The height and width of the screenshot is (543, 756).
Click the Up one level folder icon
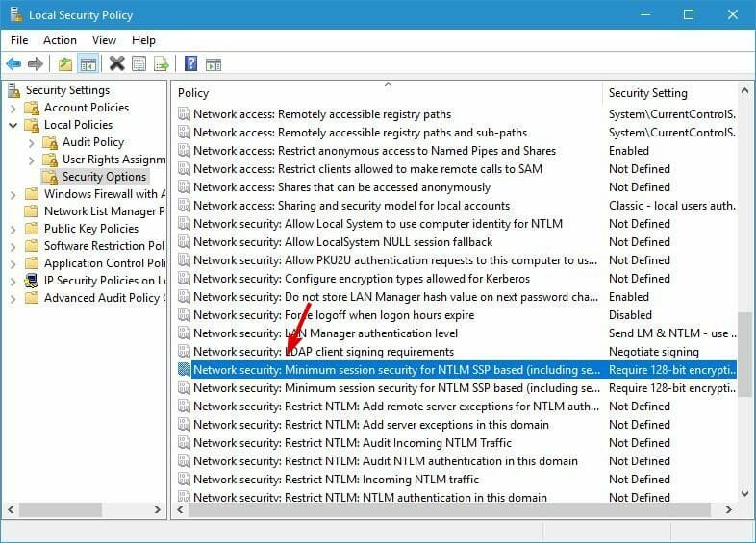65,63
